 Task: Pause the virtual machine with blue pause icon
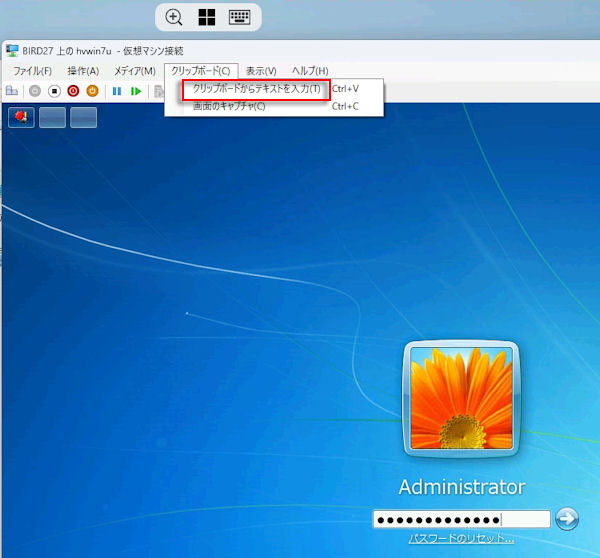[x=117, y=91]
